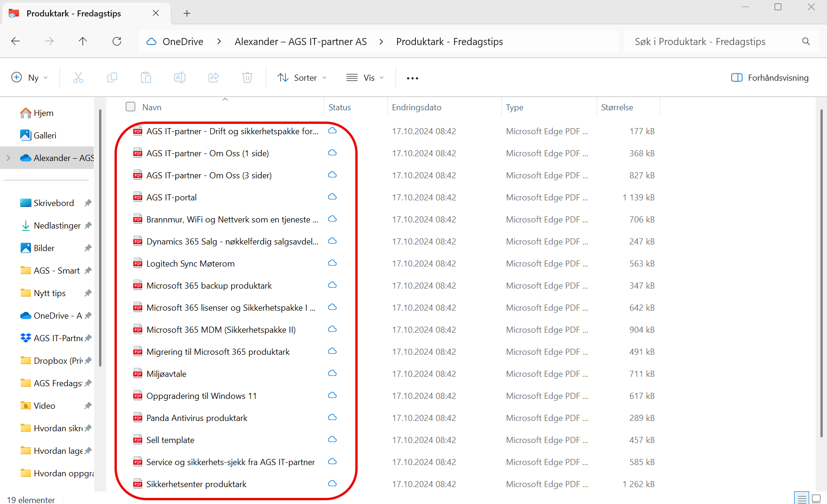Click PDF icon of Logitech Sync Møterom
827x504 pixels.
[x=138, y=263]
